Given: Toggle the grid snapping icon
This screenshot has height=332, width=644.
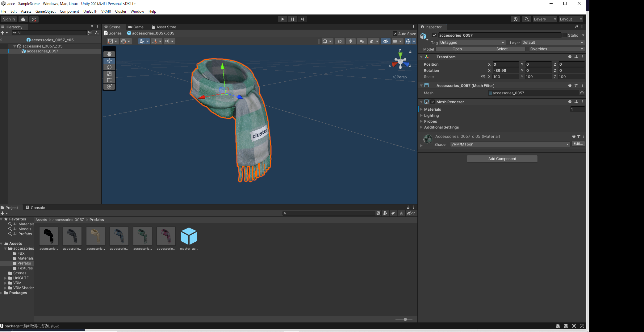Looking at the screenshot, I should tap(141, 41).
